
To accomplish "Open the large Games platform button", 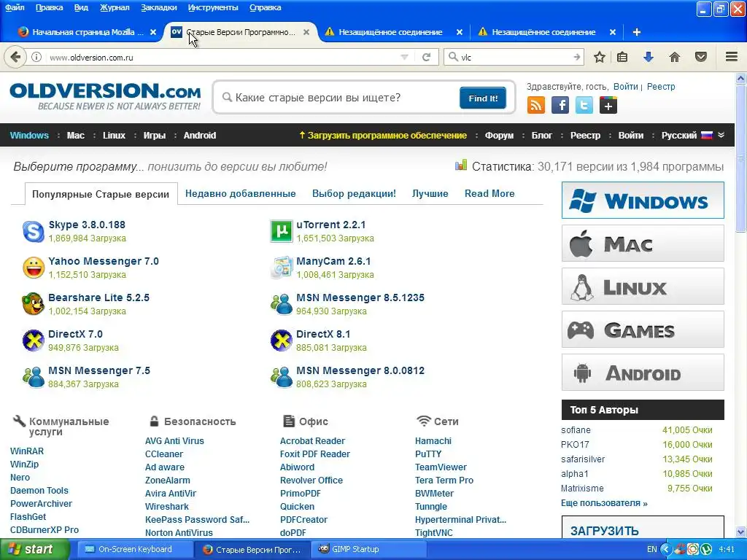I will click(x=643, y=330).
